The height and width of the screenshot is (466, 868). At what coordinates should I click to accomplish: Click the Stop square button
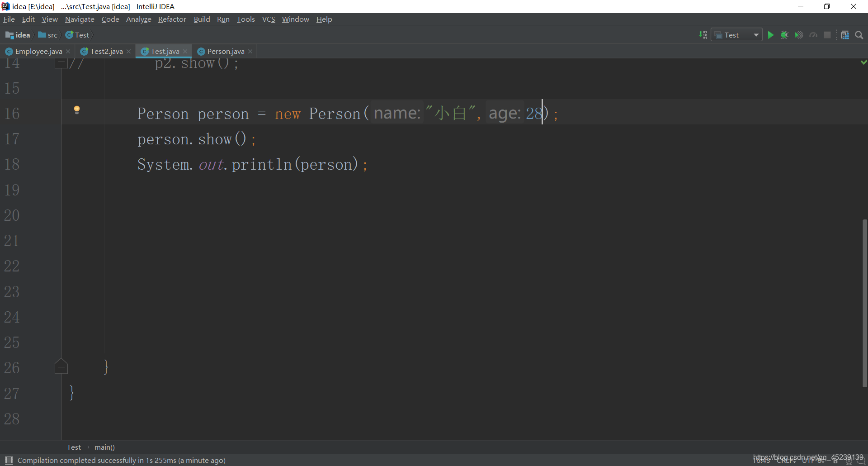click(x=827, y=35)
